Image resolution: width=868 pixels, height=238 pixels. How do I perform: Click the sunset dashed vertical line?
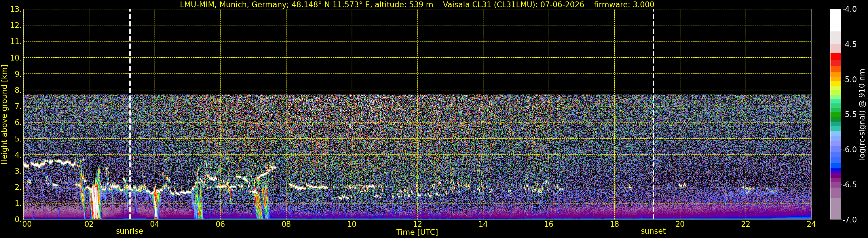point(653,114)
